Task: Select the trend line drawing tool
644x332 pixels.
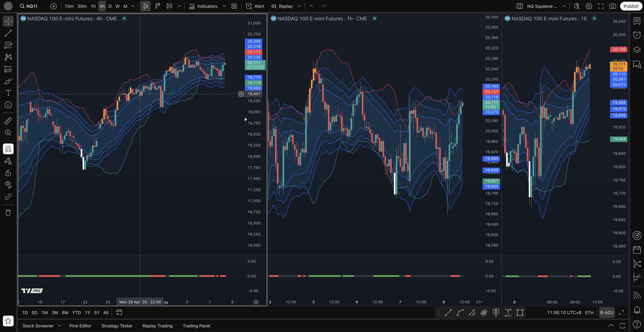Action: 8,33
